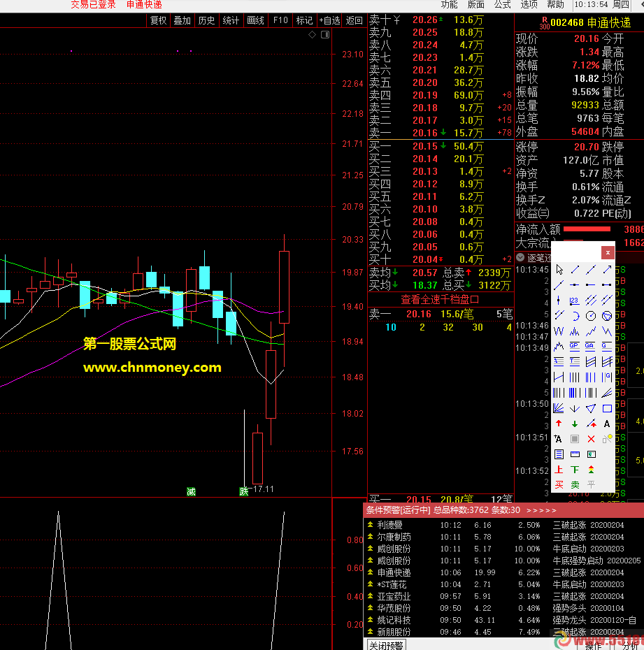Expand the 逐笔 tick list chevron
Screen dimensions: 644x650
pos(520,257)
